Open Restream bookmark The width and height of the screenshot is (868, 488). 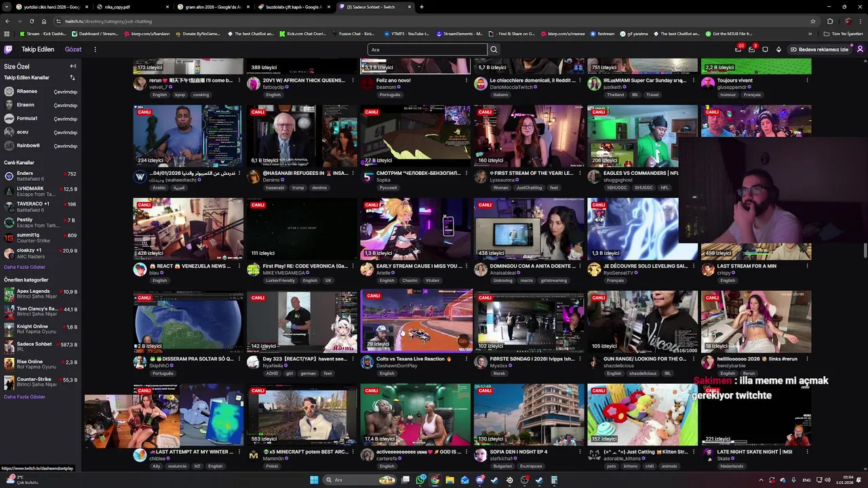[x=602, y=33]
